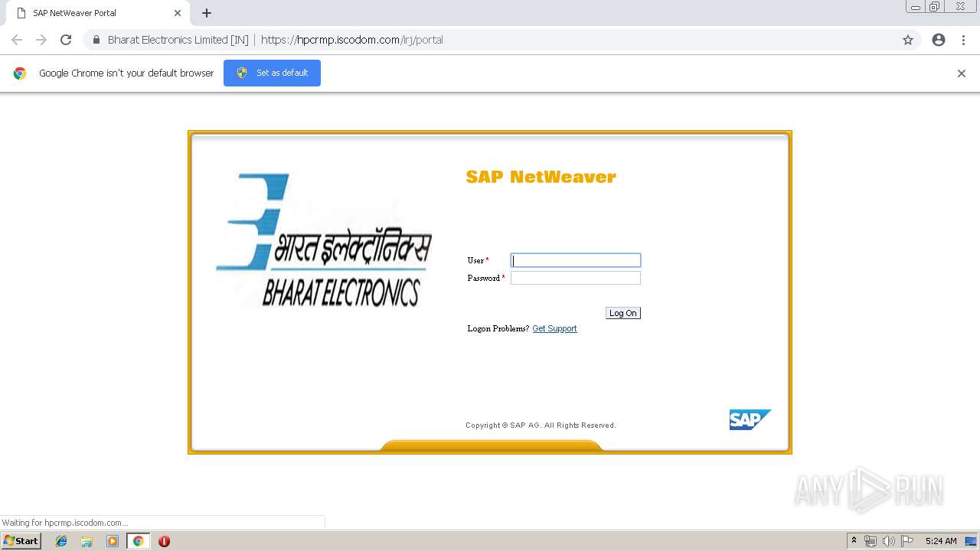
Task: Click the Logon Problems? text
Action: tap(498, 328)
